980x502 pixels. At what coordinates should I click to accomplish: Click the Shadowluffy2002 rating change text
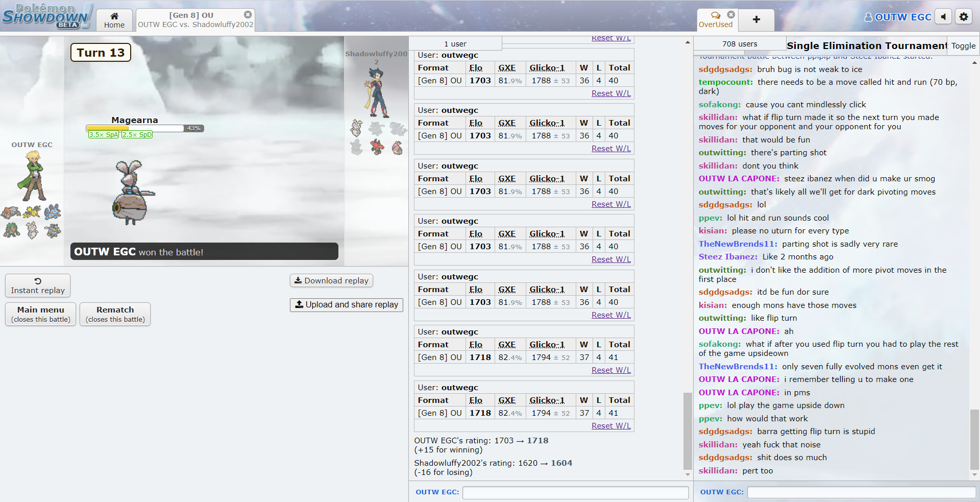(493, 468)
